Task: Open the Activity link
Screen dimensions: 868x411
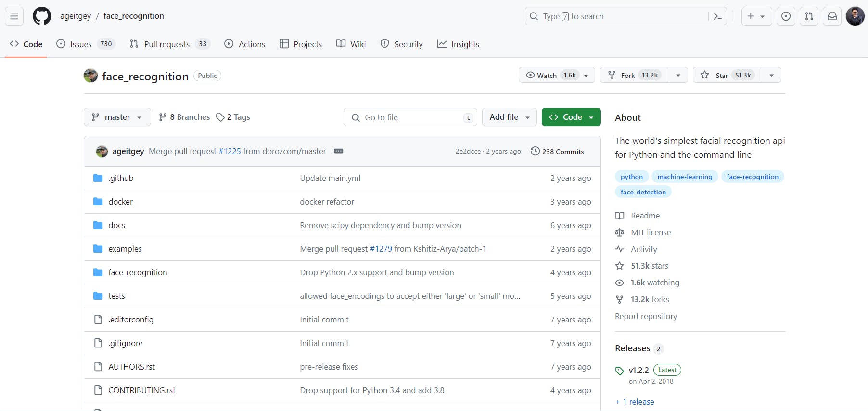Action: 636,249
